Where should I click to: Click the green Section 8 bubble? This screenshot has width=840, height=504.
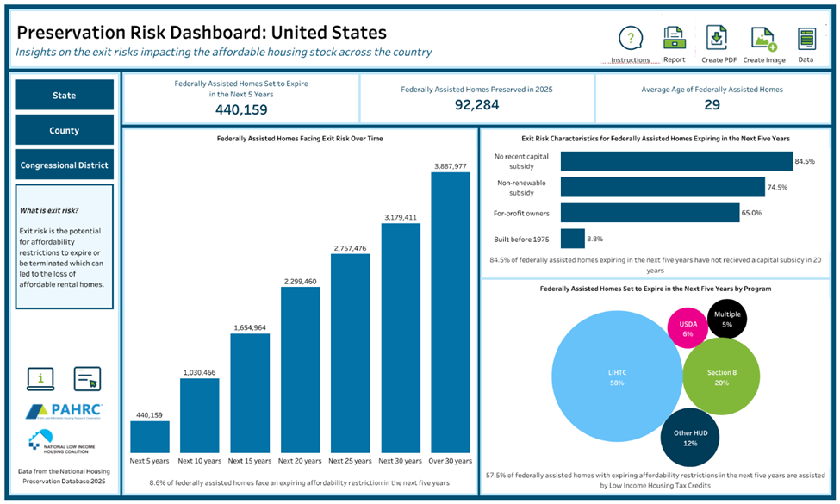721,376
